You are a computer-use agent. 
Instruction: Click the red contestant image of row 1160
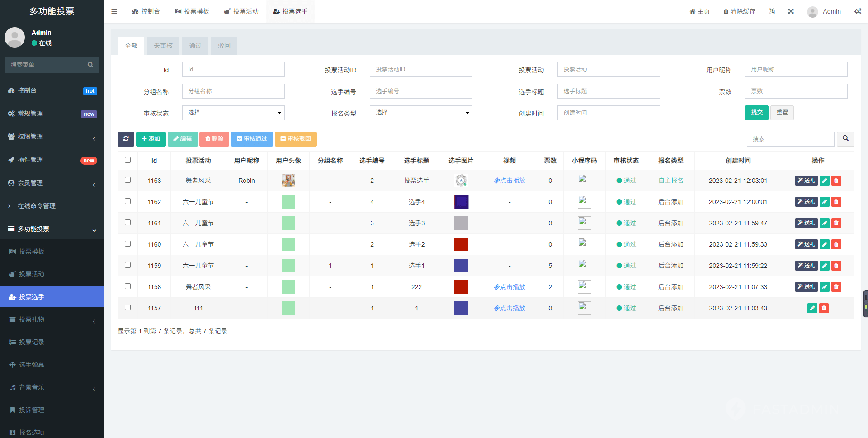pos(461,244)
